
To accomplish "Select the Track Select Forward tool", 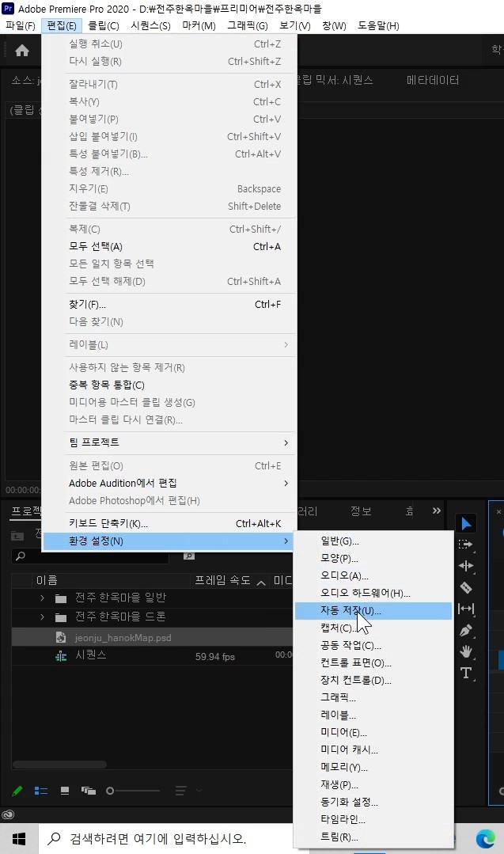I will (x=466, y=544).
